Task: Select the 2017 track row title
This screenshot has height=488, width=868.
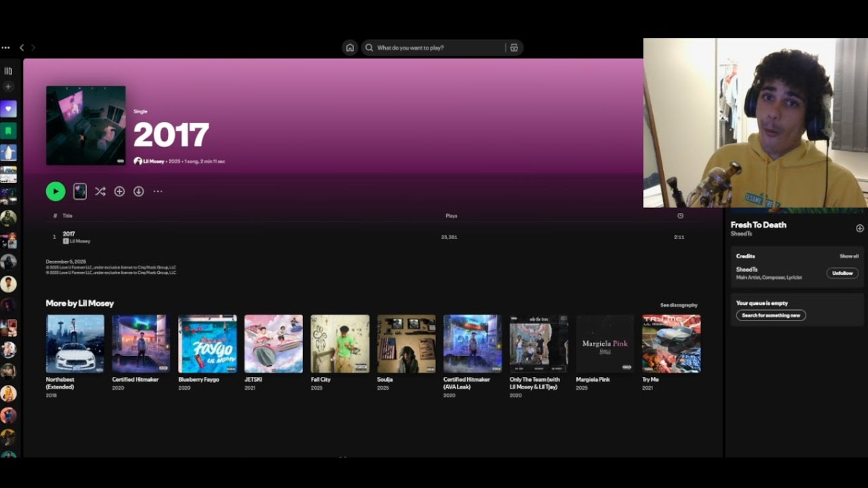Action: click(68, 234)
